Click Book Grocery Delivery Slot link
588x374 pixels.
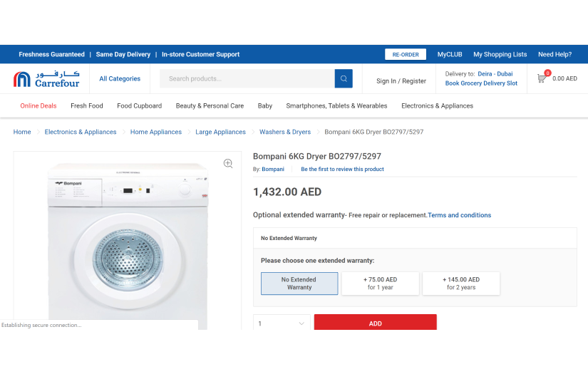481,83
